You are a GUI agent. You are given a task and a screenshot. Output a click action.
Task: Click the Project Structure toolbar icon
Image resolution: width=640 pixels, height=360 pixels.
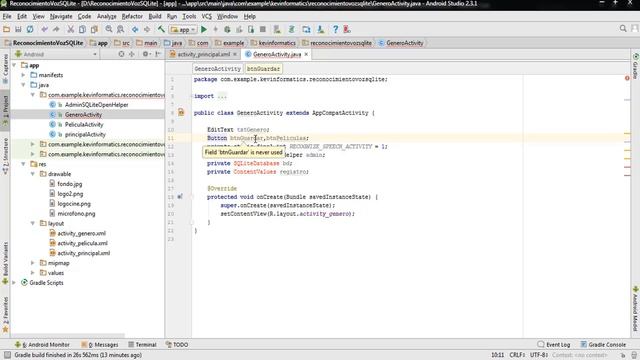coord(307,29)
